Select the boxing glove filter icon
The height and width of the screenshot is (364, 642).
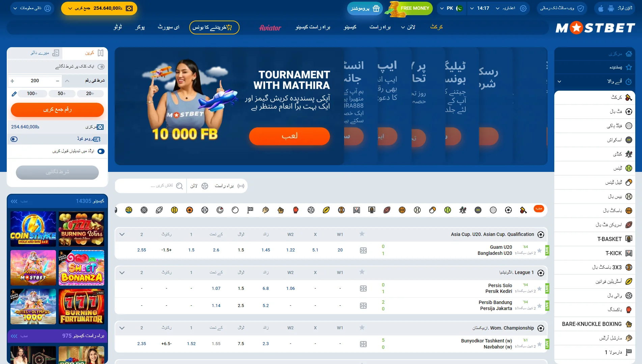coord(296,210)
